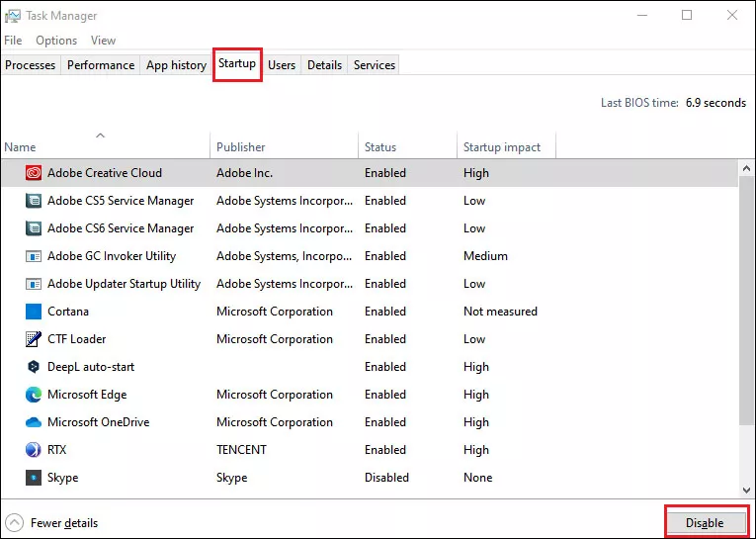This screenshot has height=539, width=756.
Task: Switch to the App history tab
Action: (x=177, y=65)
